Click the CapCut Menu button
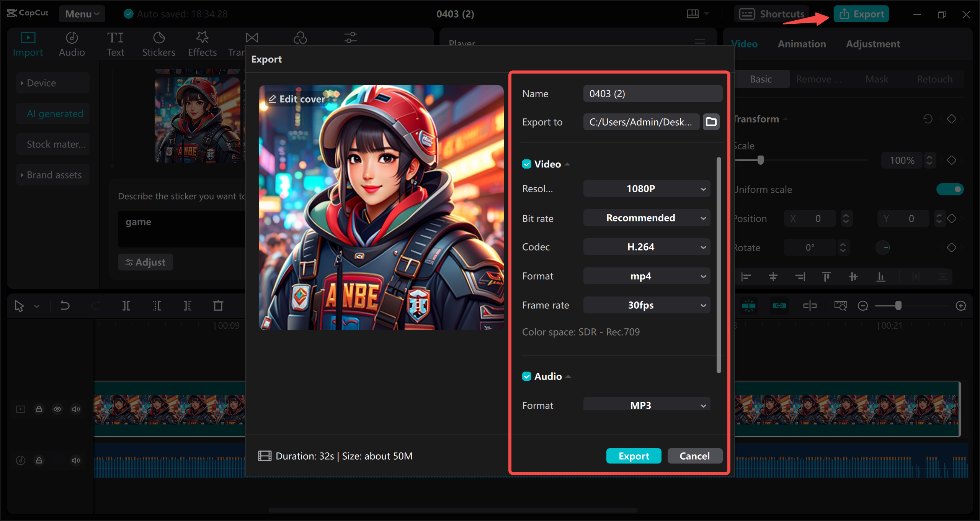This screenshot has width=980, height=521. coord(82,12)
